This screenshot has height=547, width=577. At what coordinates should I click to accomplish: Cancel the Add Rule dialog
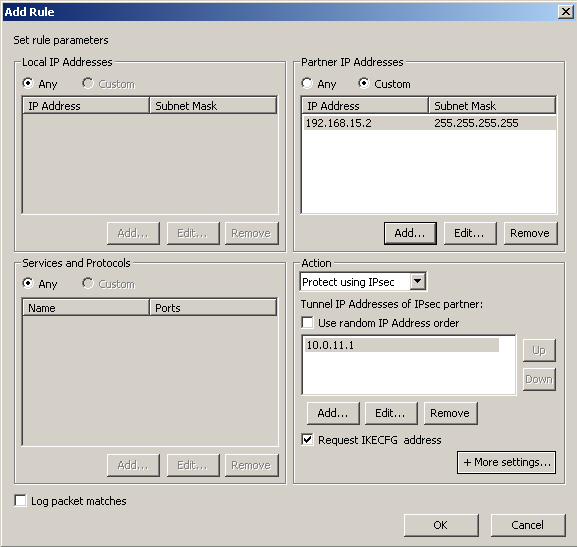point(528,525)
